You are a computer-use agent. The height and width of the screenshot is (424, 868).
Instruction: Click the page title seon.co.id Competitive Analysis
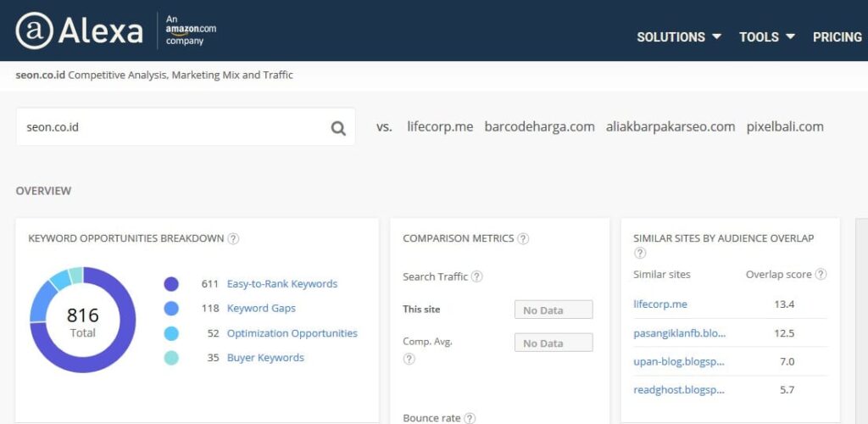click(x=154, y=75)
